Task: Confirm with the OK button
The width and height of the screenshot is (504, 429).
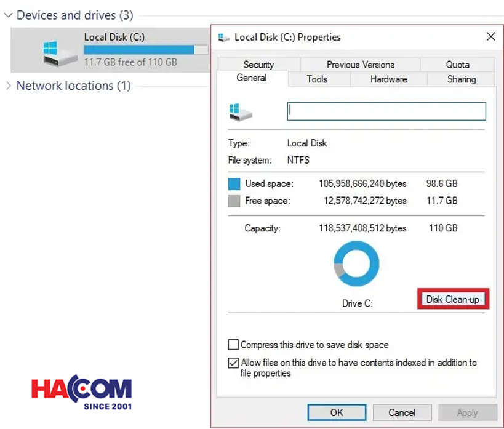Action: pos(337,412)
